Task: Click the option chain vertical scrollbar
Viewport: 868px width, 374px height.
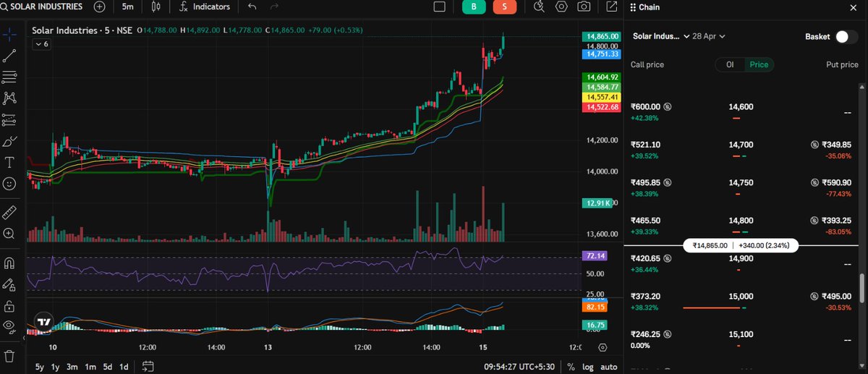Action: [861, 288]
